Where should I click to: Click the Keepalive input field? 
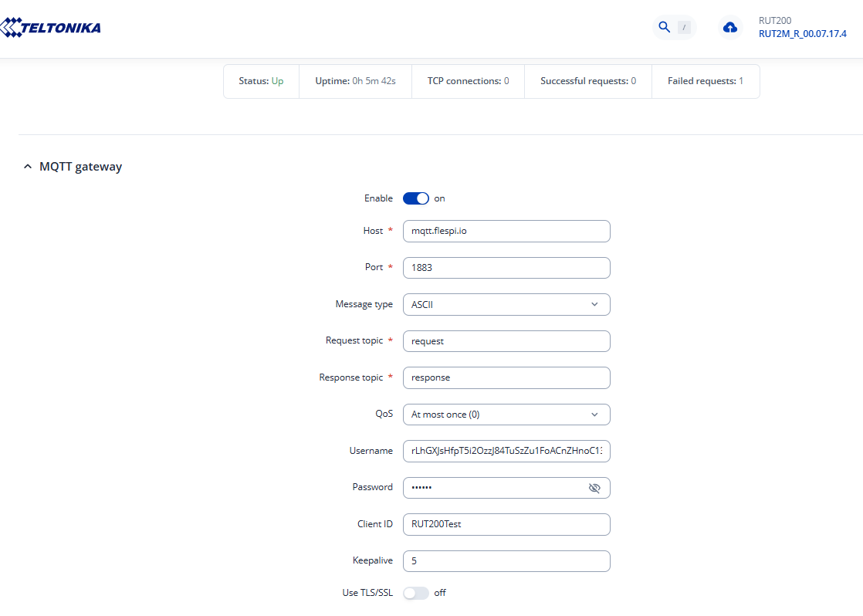coord(506,561)
